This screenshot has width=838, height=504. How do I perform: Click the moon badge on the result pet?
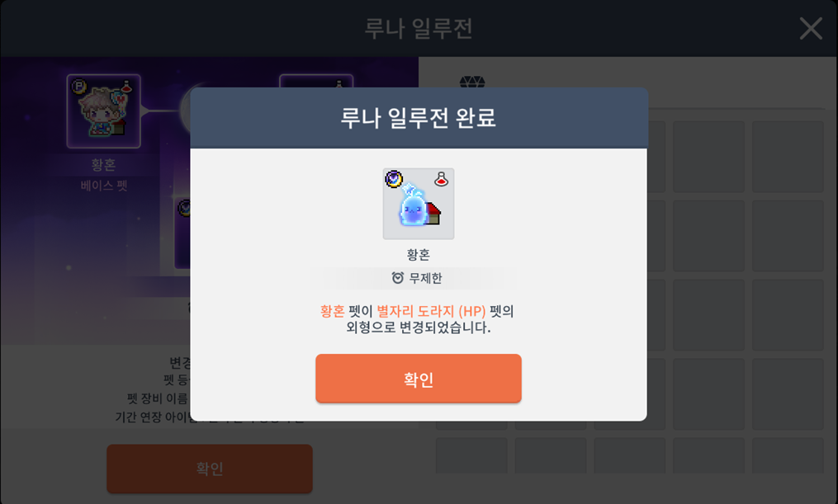tap(395, 179)
